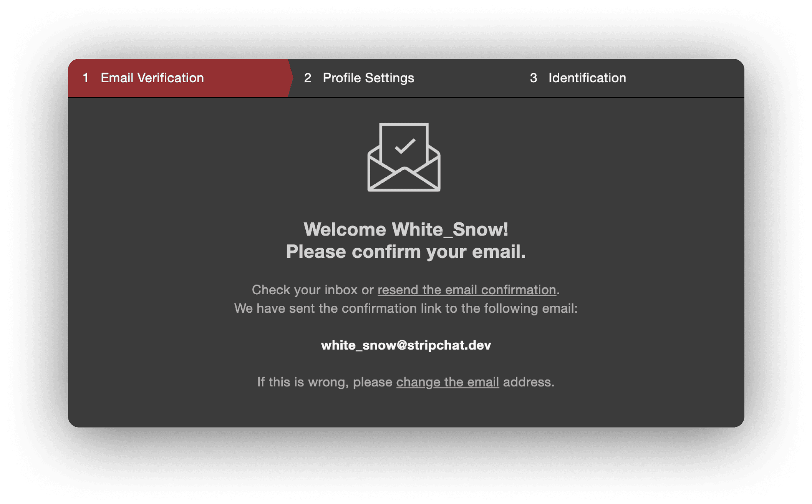Click the step number 2 indicator
The width and height of the screenshot is (812, 504).
308,78
